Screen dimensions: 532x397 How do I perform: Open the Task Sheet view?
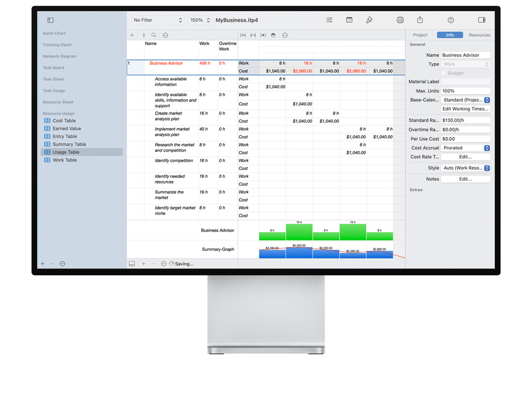point(53,79)
